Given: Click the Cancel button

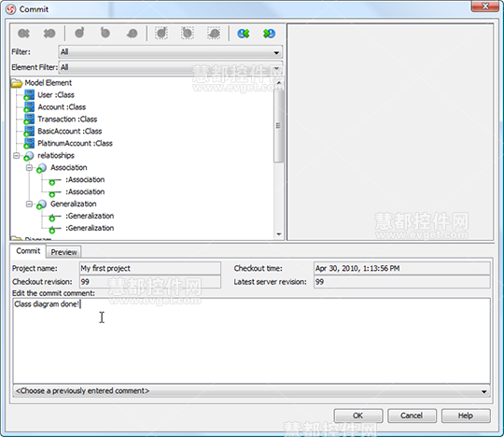Looking at the screenshot, I should click(412, 416).
